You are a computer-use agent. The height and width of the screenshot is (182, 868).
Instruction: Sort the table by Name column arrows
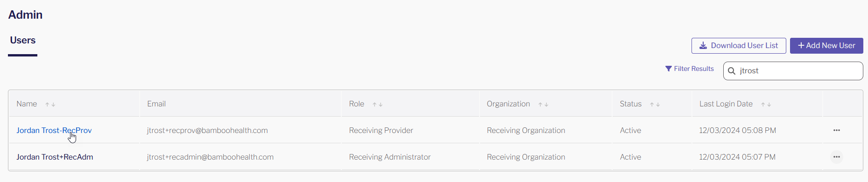coord(50,105)
